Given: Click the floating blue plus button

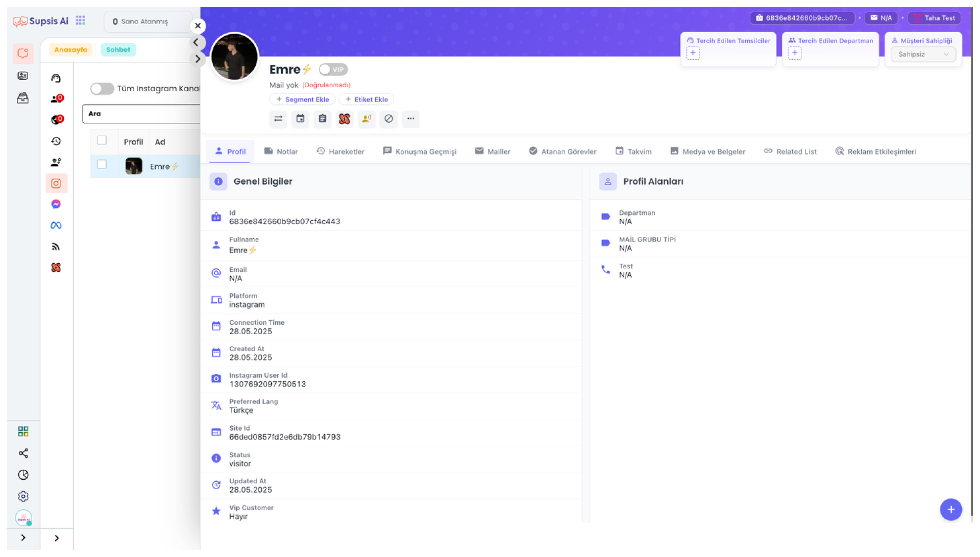Looking at the screenshot, I should tap(951, 510).
